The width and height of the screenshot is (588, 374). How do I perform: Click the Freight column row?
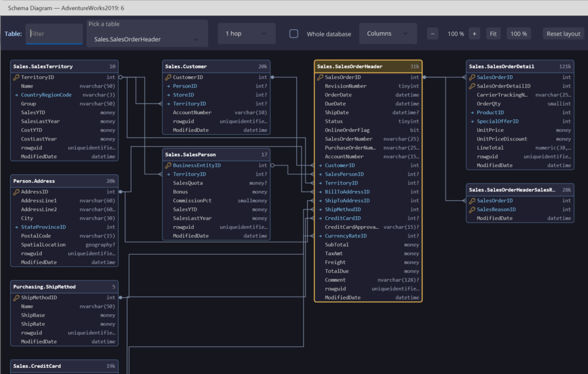368,262
